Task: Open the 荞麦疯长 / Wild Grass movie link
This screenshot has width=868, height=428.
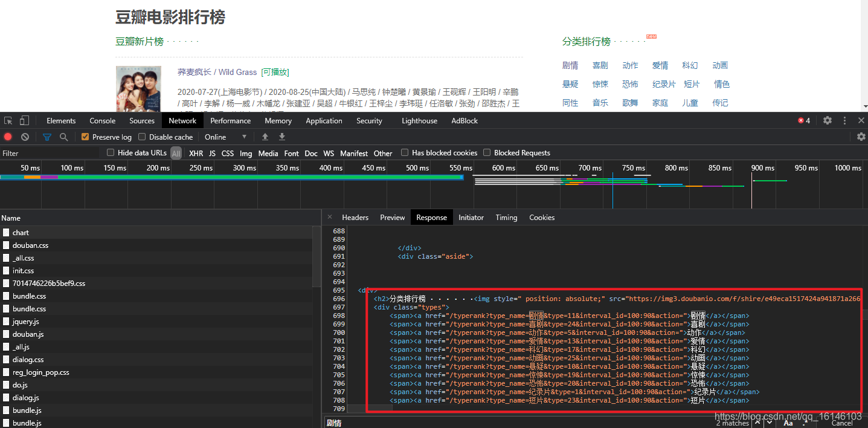Action: coord(217,72)
